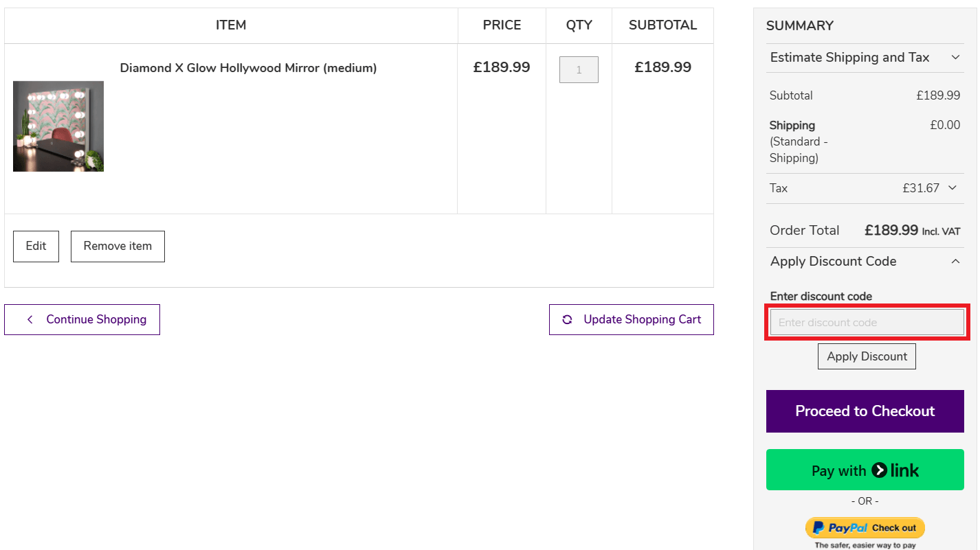The width and height of the screenshot is (980, 550).
Task: Pay with Link button
Action: coord(865,470)
